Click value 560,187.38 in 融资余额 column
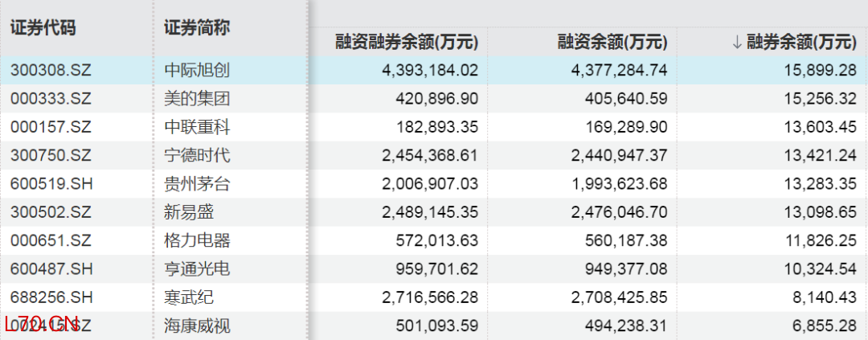This screenshot has width=868, height=340. 626,241
